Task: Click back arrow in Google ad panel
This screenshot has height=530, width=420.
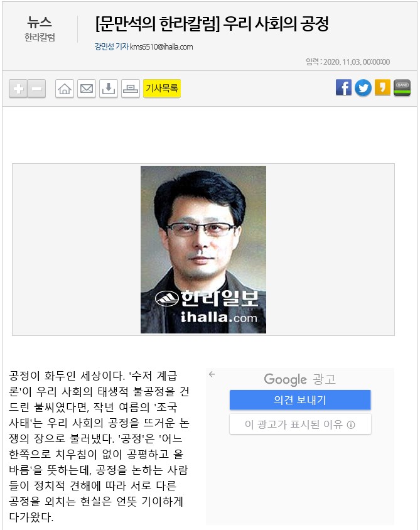Action: tap(212, 374)
